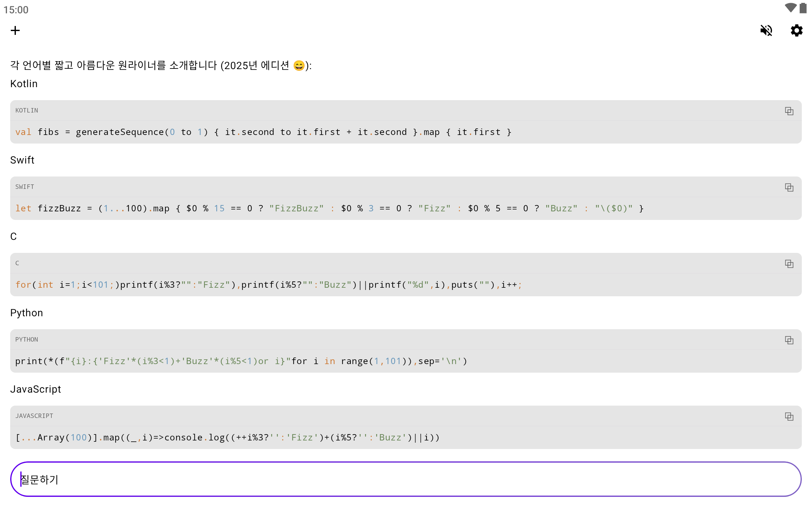
Task: Copy the Python code block
Action: (x=789, y=340)
